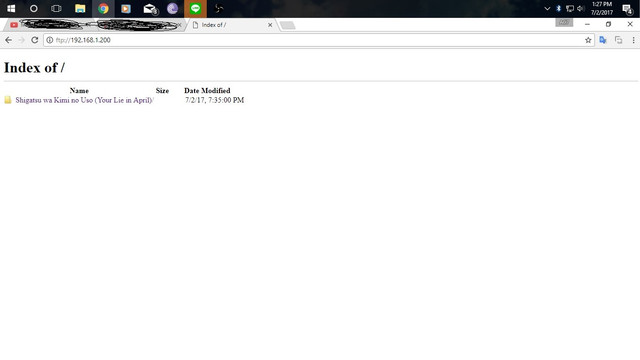
Task: Go back to the previous page
Action: pyautogui.click(x=9, y=40)
